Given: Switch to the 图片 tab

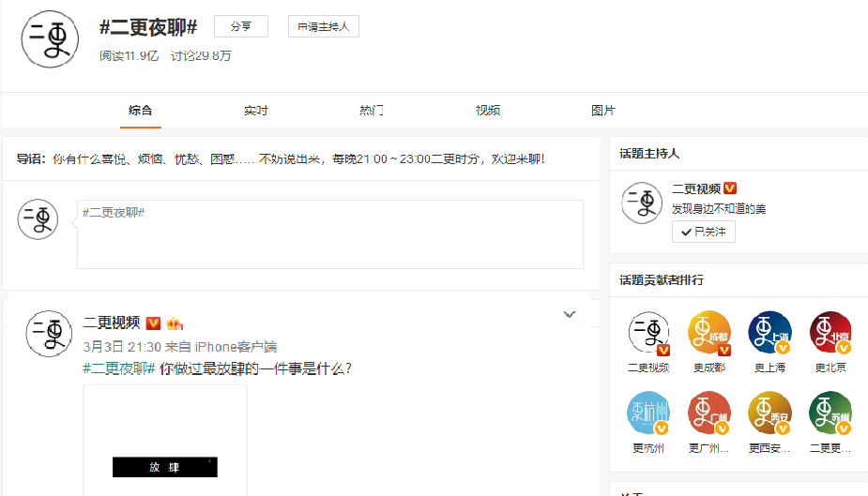Looking at the screenshot, I should pyautogui.click(x=602, y=110).
